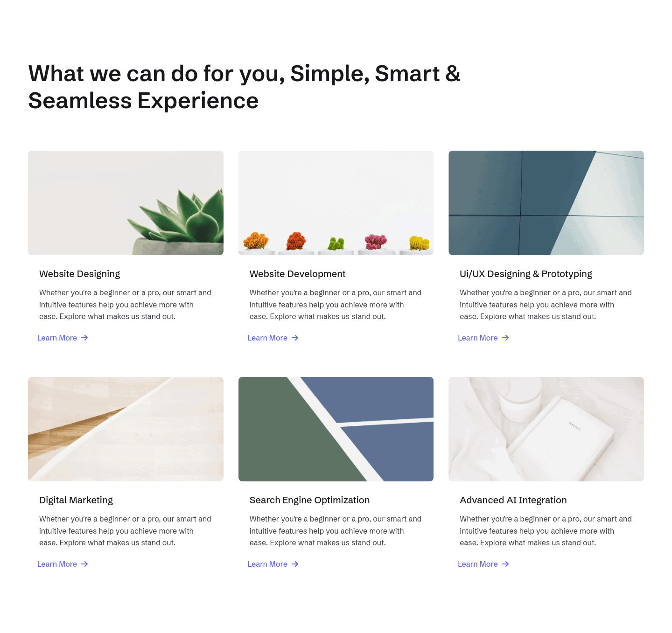Follow Learn More link for Website Development
Viewport: 672px width, 633px height.
pyautogui.click(x=273, y=338)
